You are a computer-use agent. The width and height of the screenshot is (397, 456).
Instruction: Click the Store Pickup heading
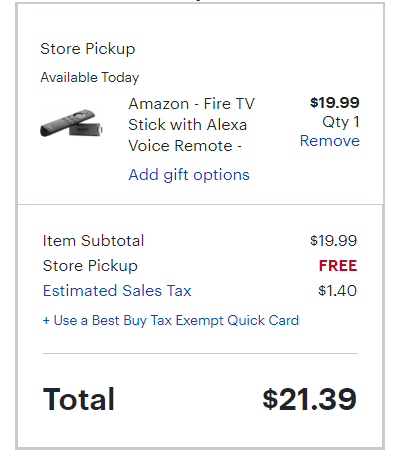[88, 49]
